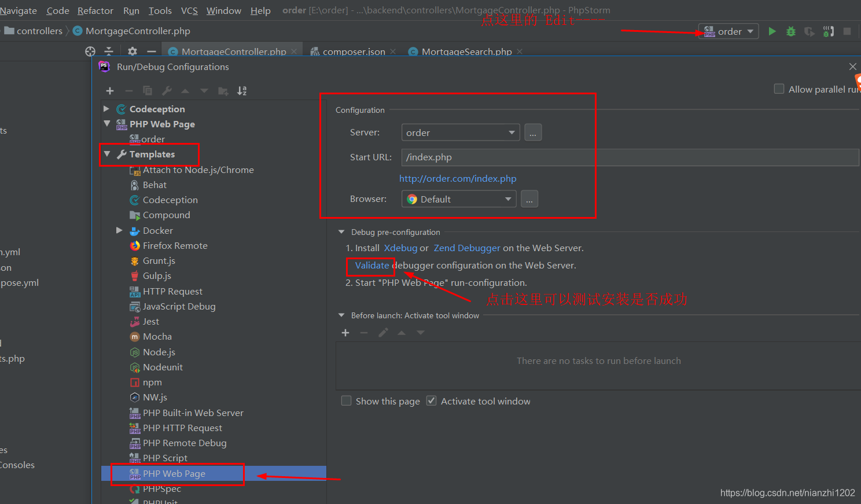The height and width of the screenshot is (504, 861).
Task: Switch to composer.json editor tab
Action: (x=354, y=51)
